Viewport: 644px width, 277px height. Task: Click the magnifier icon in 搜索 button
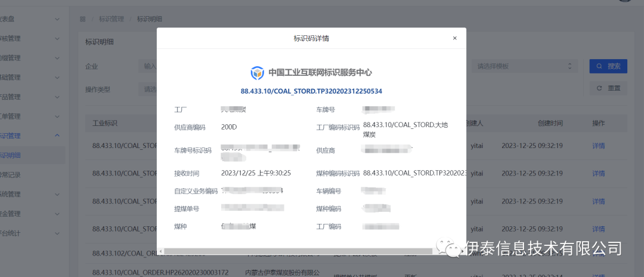598,66
